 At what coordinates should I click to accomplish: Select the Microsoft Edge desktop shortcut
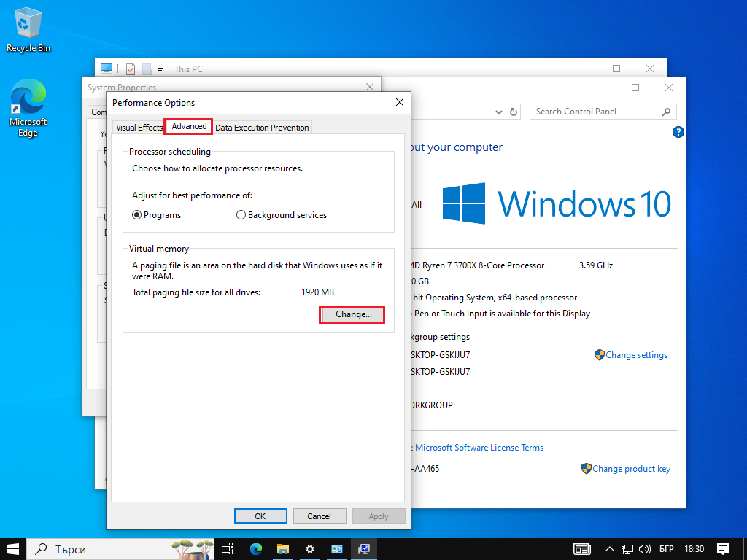(x=28, y=108)
